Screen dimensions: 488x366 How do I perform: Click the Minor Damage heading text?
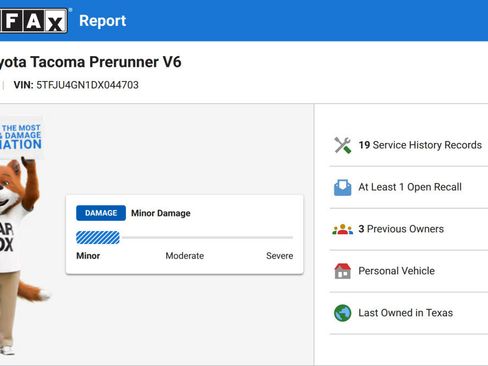tap(161, 213)
